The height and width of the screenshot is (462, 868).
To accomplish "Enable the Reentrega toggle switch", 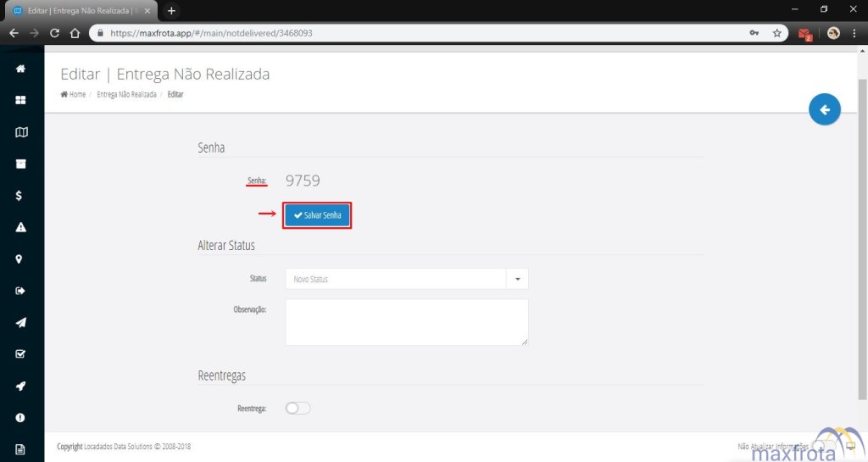I will (298, 409).
